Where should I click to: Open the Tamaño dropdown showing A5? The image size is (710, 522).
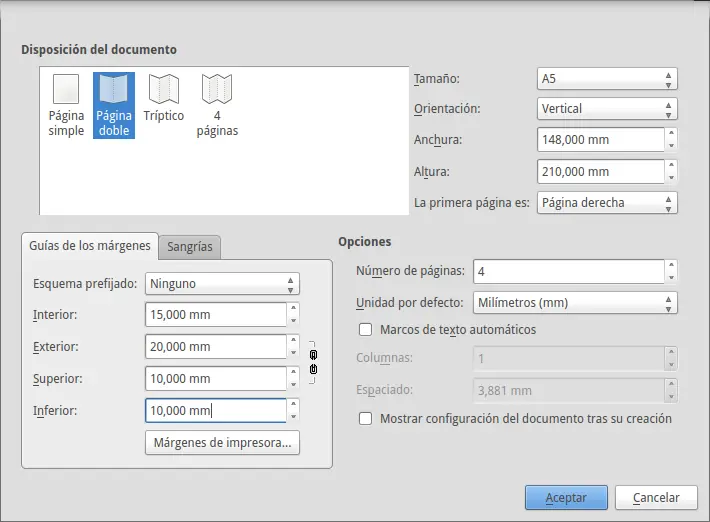pos(607,79)
